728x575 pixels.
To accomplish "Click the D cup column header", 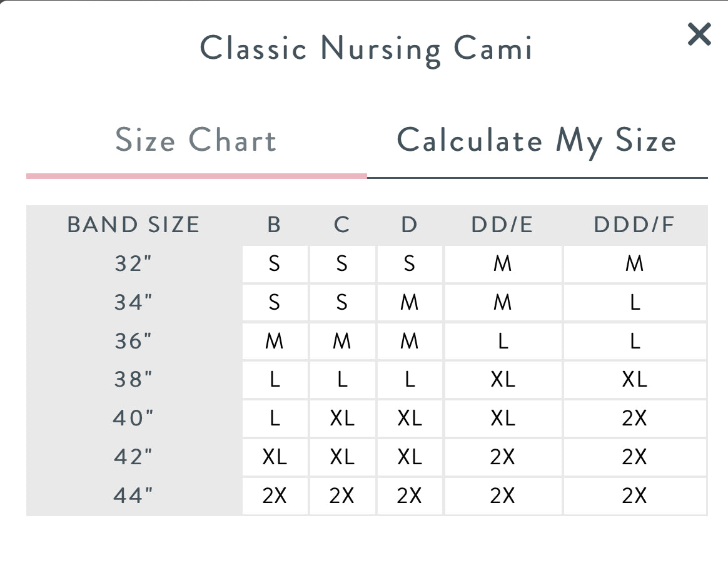I will click(x=409, y=225).
